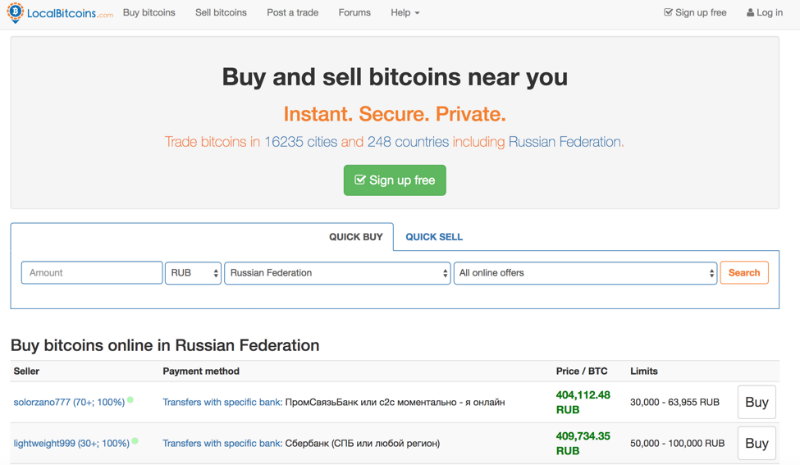This screenshot has width=800, height=465.
Task: Open the Forums page
Action: [x=355, y=13]
